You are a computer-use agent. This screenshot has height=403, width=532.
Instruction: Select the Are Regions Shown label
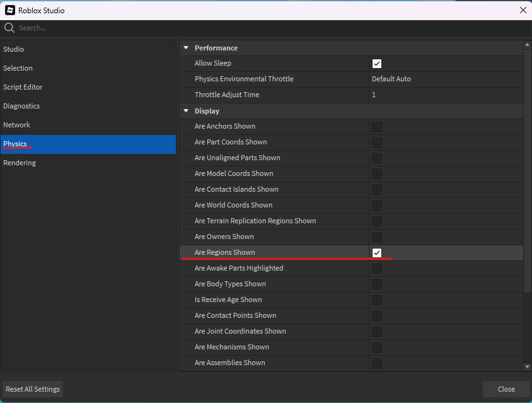[x=224, y=252]
